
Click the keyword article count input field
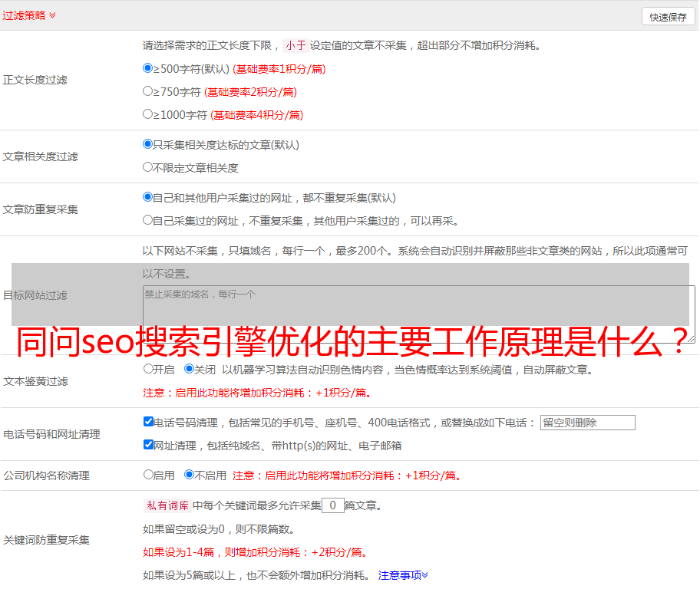(x=332, y=505)
